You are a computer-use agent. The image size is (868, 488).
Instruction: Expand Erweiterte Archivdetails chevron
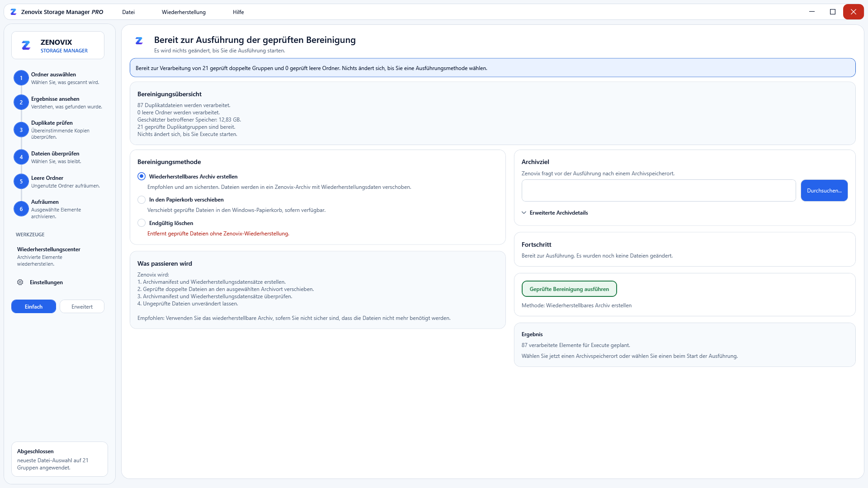(x=524, y=212)
